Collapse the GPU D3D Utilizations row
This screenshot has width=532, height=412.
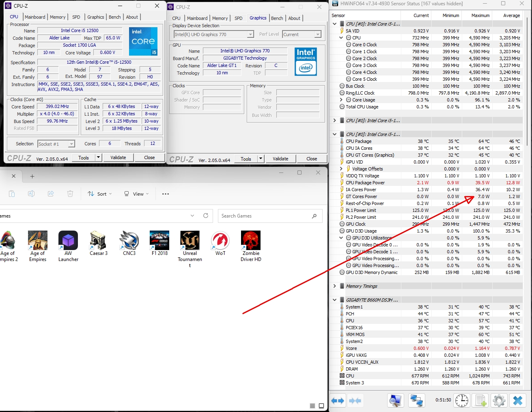point(341,238)
